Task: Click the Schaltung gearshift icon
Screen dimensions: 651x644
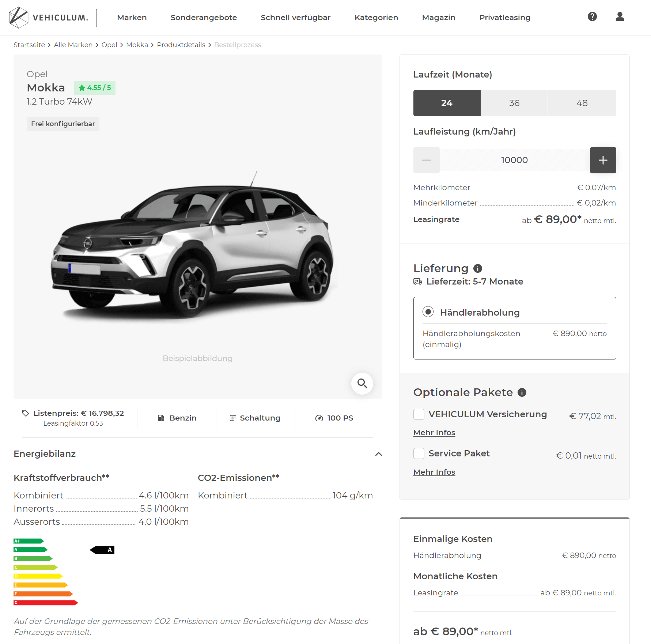Action: [232, 418]
